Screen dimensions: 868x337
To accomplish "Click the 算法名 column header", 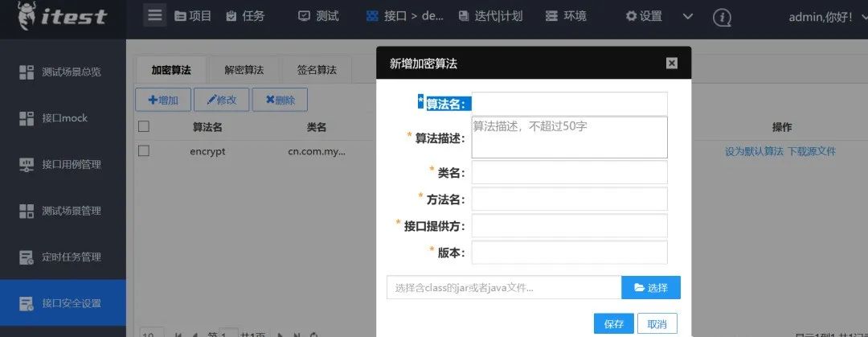I will [x=207, y=128].
